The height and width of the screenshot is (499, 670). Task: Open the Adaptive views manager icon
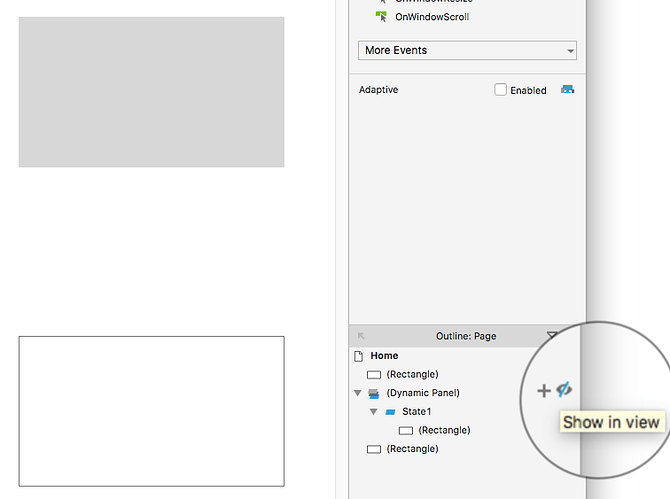click(x=568, y=90)
